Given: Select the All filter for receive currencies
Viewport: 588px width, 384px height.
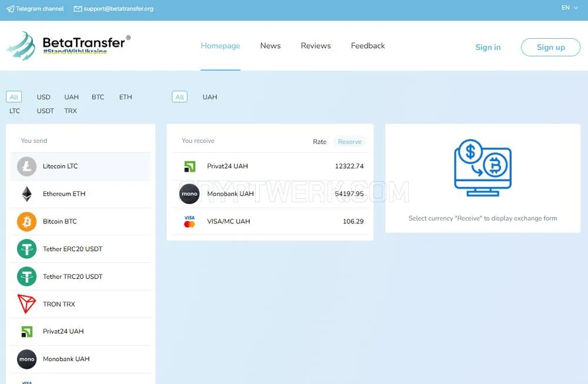Looking at the screenshot, I should click(x=179, y=97).
